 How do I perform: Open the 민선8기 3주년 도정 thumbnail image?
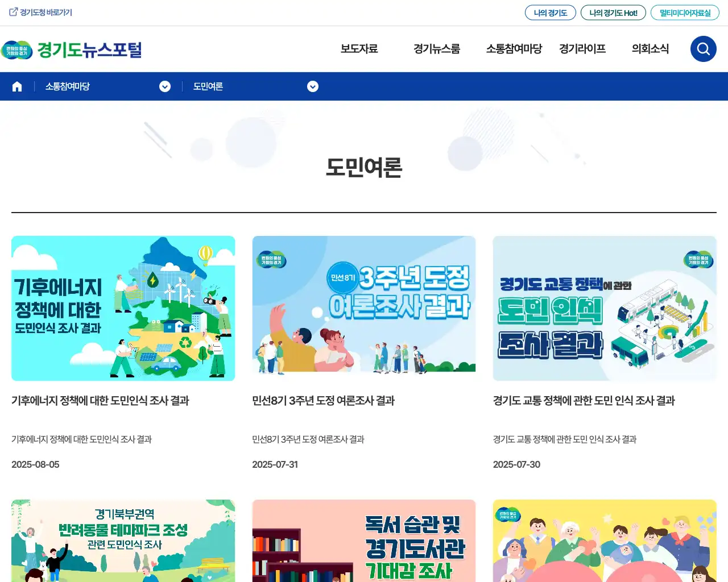click(364, 308)
